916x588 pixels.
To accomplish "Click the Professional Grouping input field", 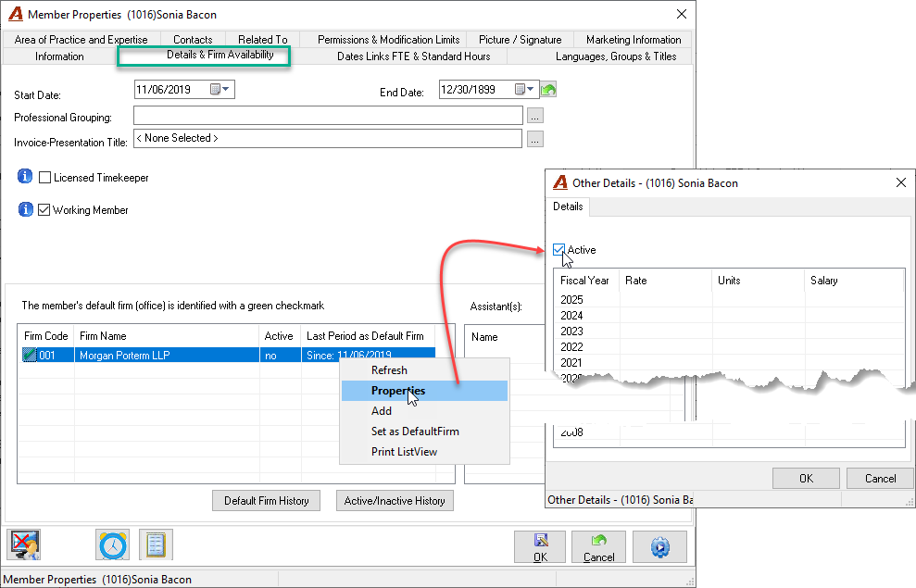I will click(328, 116).
